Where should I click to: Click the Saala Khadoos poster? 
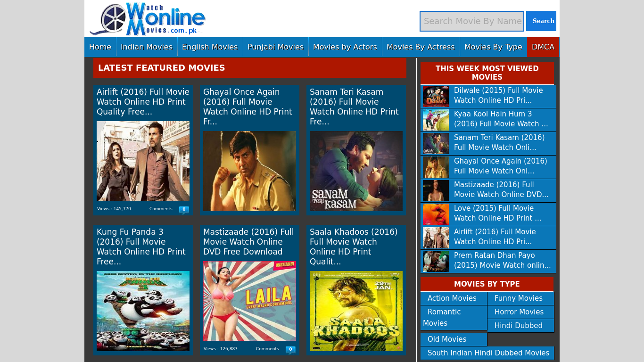click(x=356, y=311)
